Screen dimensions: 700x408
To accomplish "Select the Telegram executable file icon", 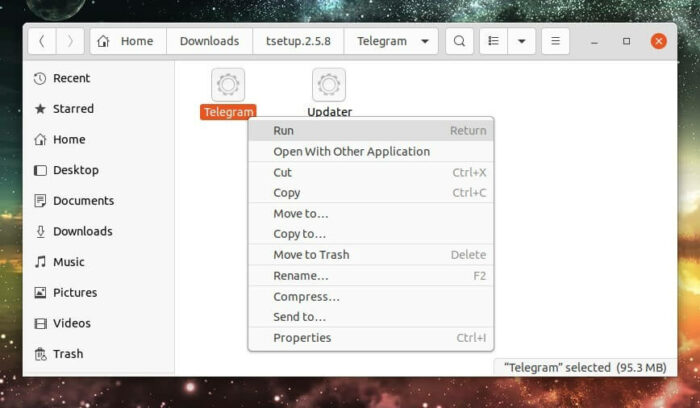I will [228, 84].
